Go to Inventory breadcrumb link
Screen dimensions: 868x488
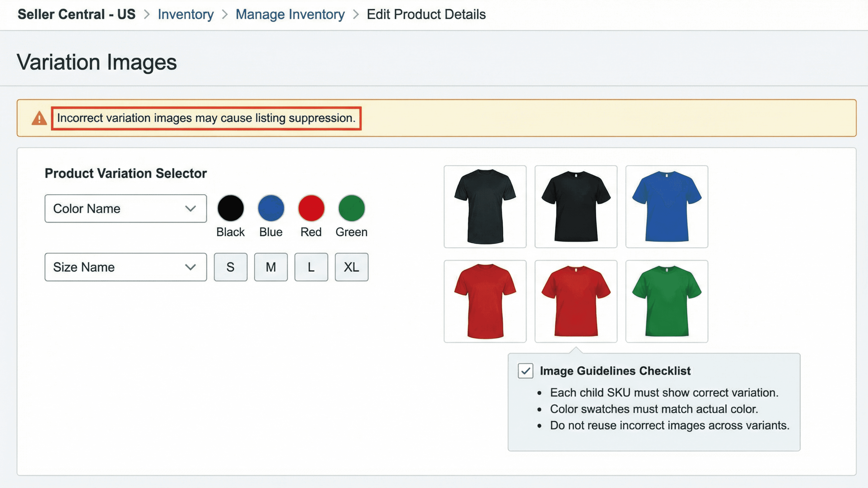[186, 14]
